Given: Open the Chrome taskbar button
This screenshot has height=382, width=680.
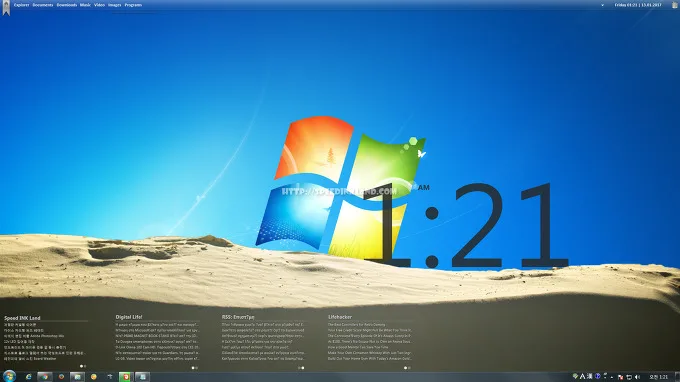Looking at the screenshot, I should pyautogui.click(x=45, y=377).
